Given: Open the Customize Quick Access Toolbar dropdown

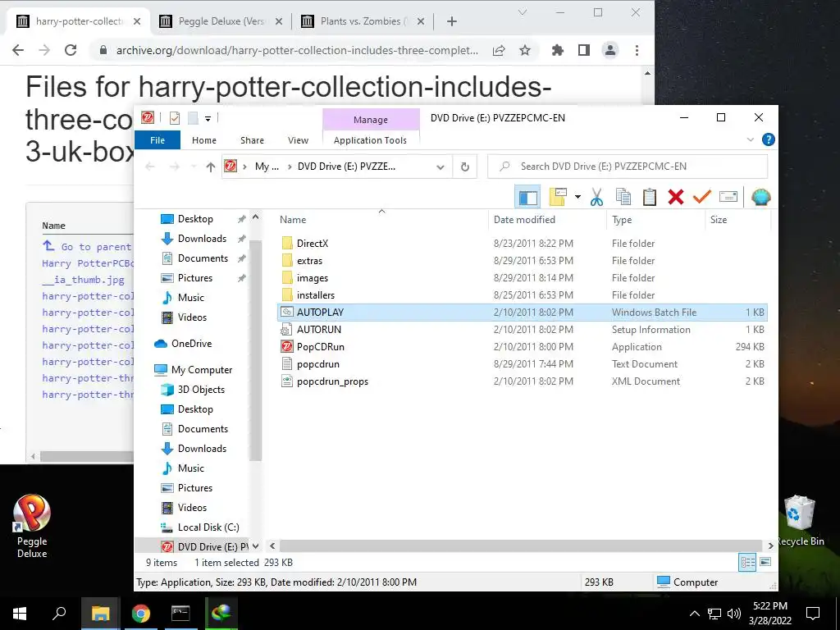Looking at the screenshot, I should coord(208,118).
